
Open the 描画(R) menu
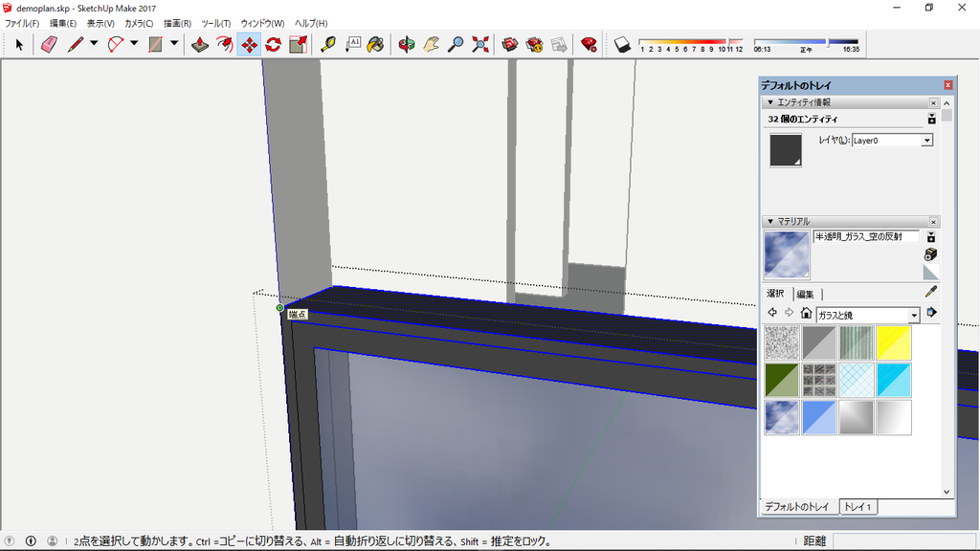coord(177,23)
